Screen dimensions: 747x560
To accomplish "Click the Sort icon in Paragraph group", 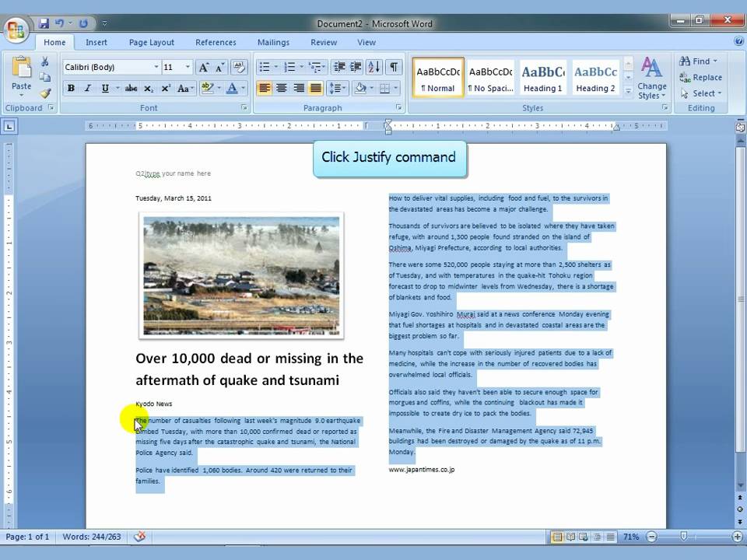I will (x=374, y=67).
